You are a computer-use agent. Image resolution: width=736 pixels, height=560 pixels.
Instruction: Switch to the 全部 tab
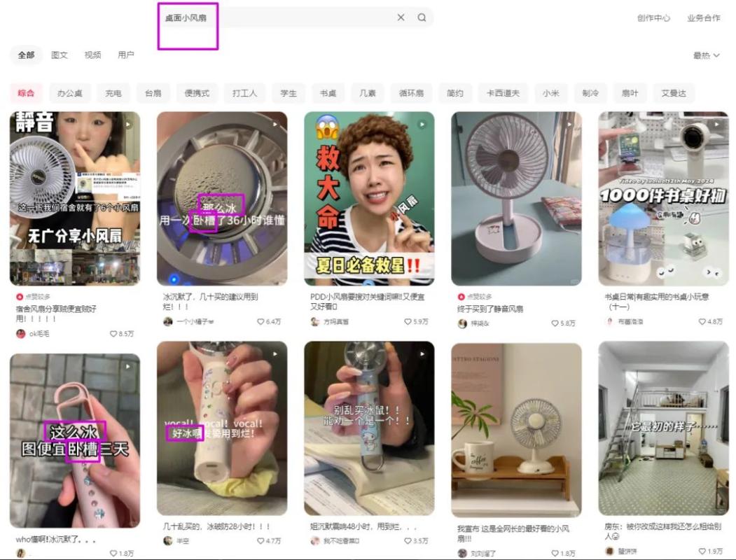pyautogui.click(x=27, y=55)
